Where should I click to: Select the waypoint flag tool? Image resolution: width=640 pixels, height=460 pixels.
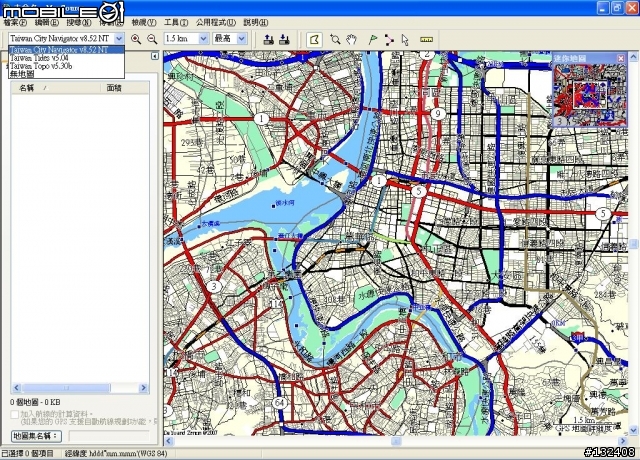tap(373, 40)
